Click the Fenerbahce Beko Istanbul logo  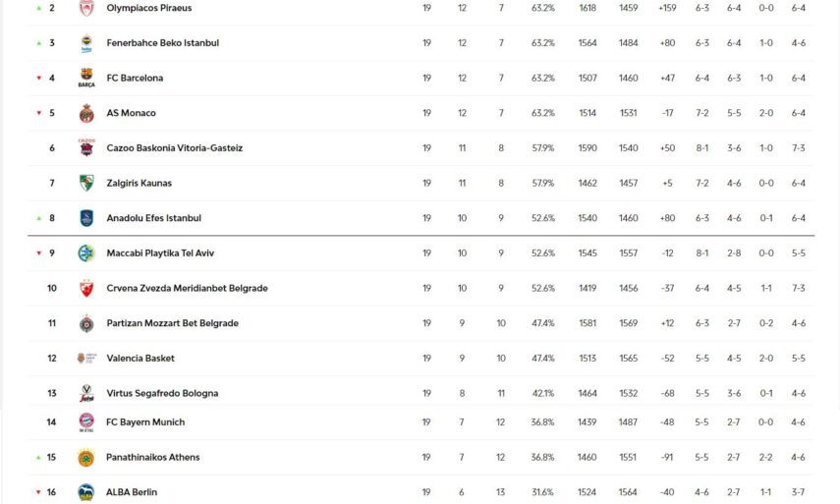click(86, 43)
